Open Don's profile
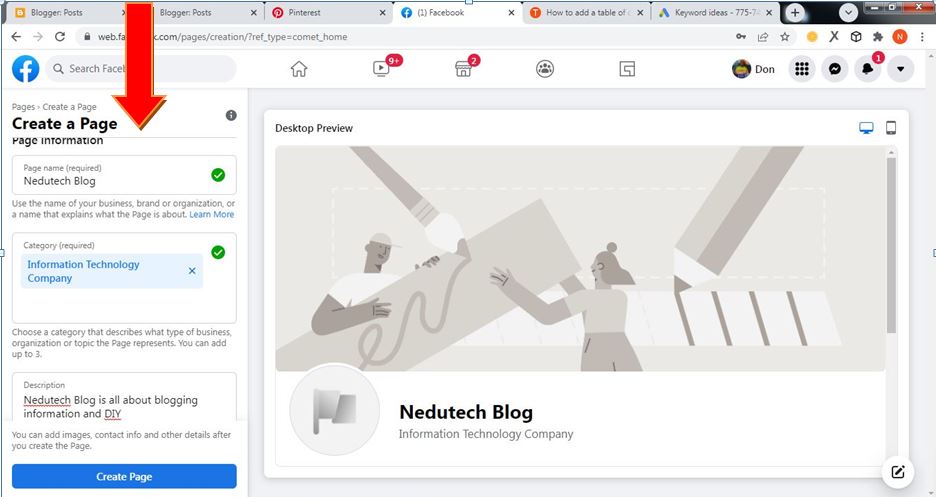This screenshot has height=497, width=936. pos(753,69)
